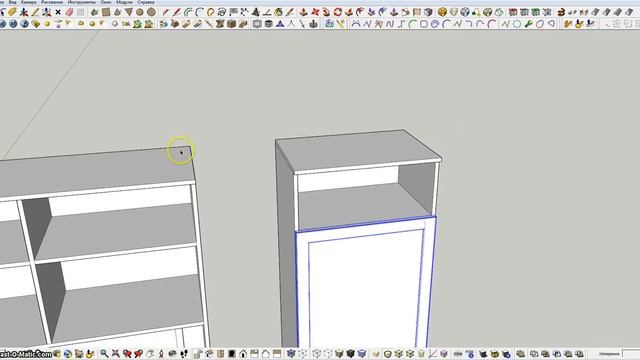Select the green Arc tool
The width and height of the screenshot is (640, 360).
tap(188, 12)
